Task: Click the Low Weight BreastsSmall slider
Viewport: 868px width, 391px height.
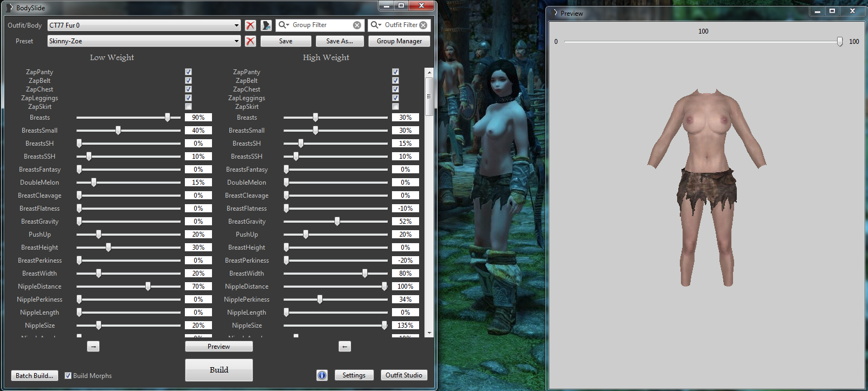Action: [x=128, y=131]
